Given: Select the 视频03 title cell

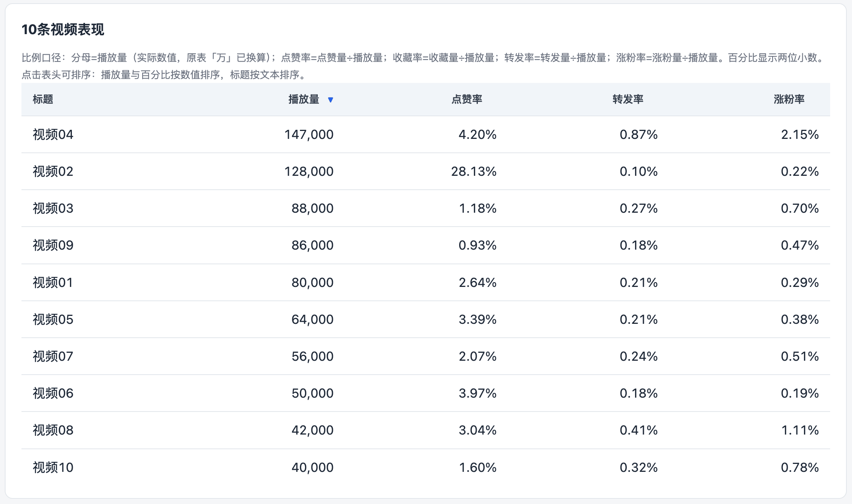Looking at the screenshot, I should click(53, 208).
